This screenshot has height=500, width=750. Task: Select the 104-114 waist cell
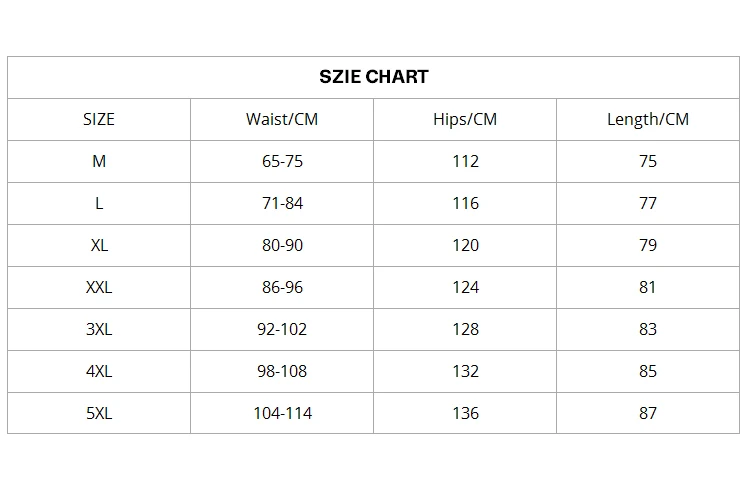(x=282, y=413)
